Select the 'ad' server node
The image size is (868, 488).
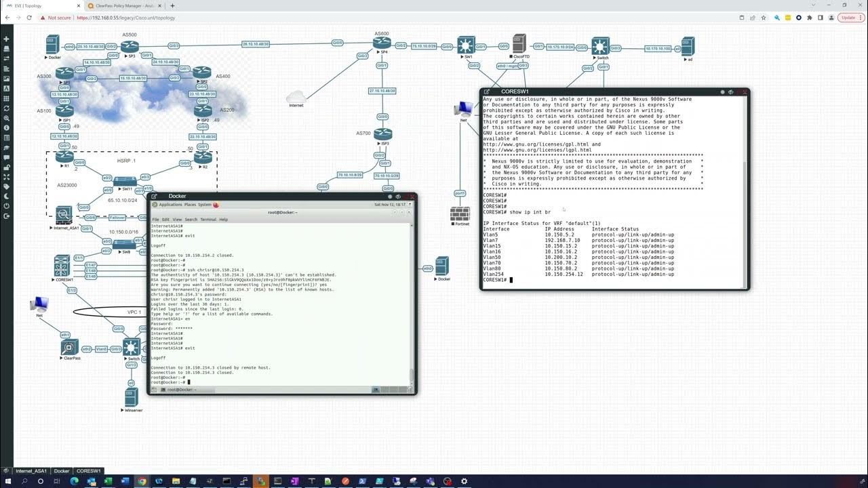[x=688, y=47]
